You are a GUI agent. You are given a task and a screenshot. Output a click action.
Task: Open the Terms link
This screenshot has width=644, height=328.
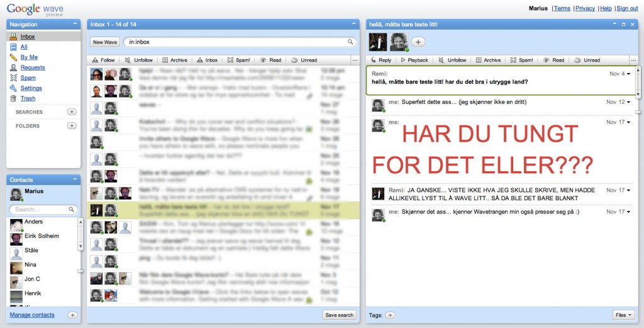(x=562, y=8)
